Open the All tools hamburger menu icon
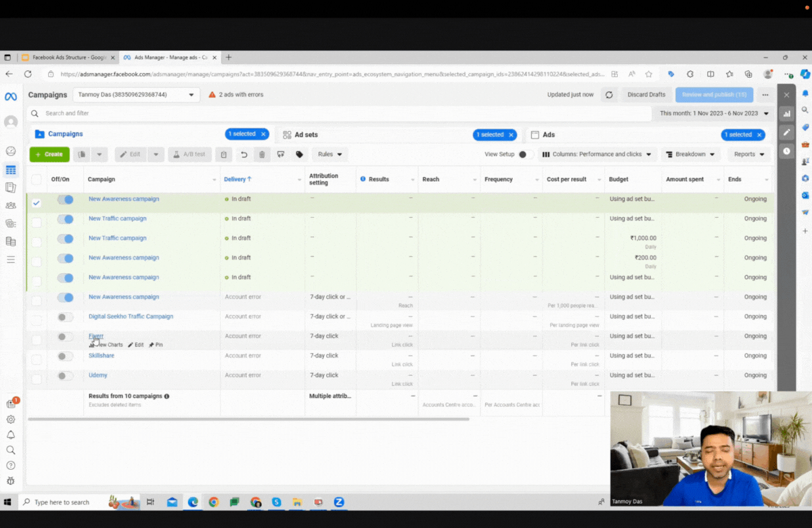This screenshot has height=528, width=812. (11, 260)
